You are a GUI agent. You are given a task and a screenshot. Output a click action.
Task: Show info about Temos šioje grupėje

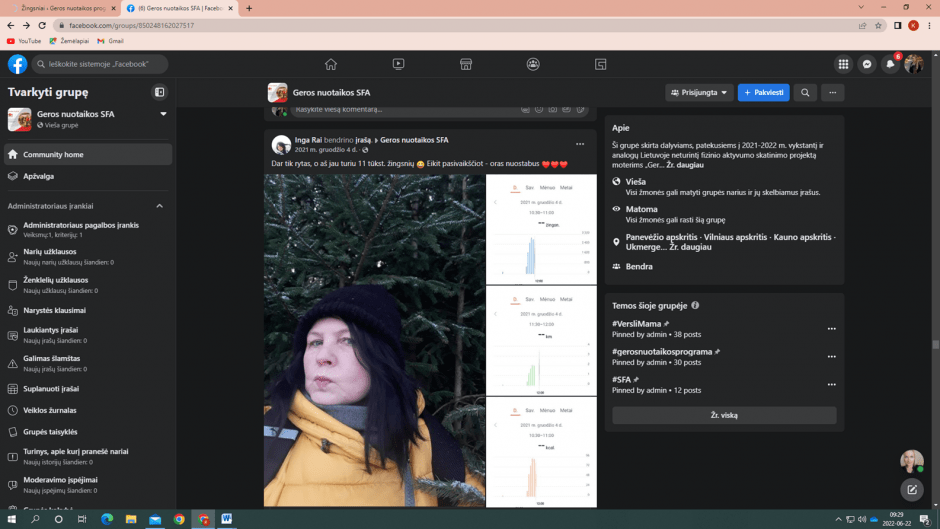click(x=695, y=305)
